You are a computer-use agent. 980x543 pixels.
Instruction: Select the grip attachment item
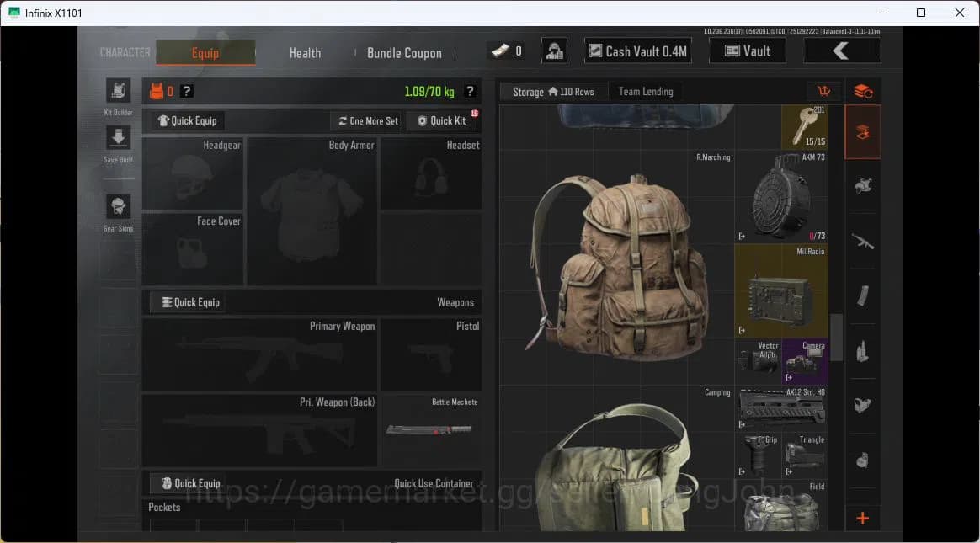coord(758,455)
